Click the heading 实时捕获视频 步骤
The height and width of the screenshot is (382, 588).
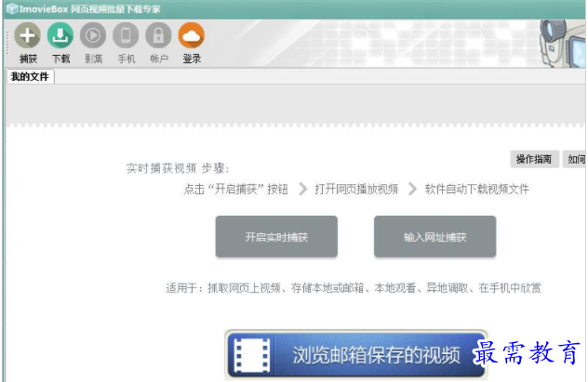click(x=178, y=168)
